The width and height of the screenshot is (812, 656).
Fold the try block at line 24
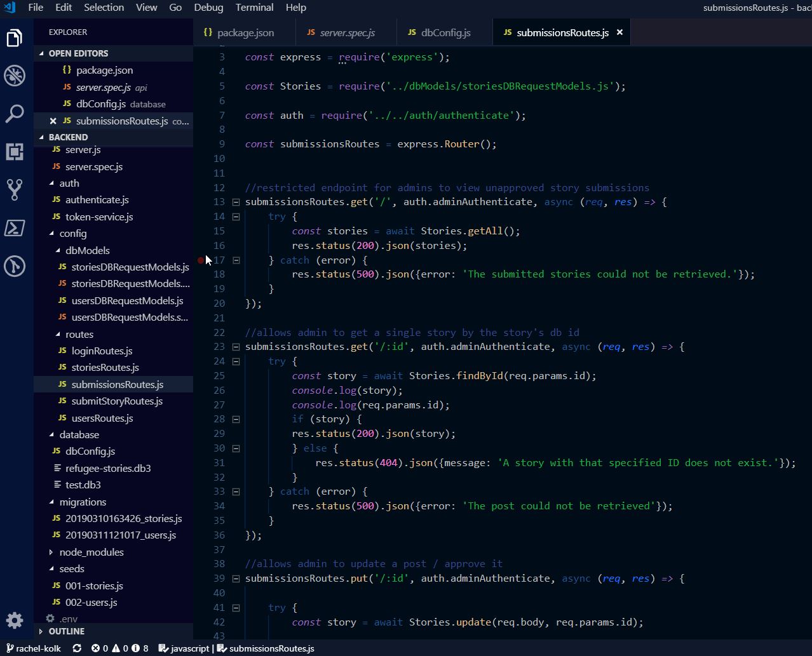(236, 361)
